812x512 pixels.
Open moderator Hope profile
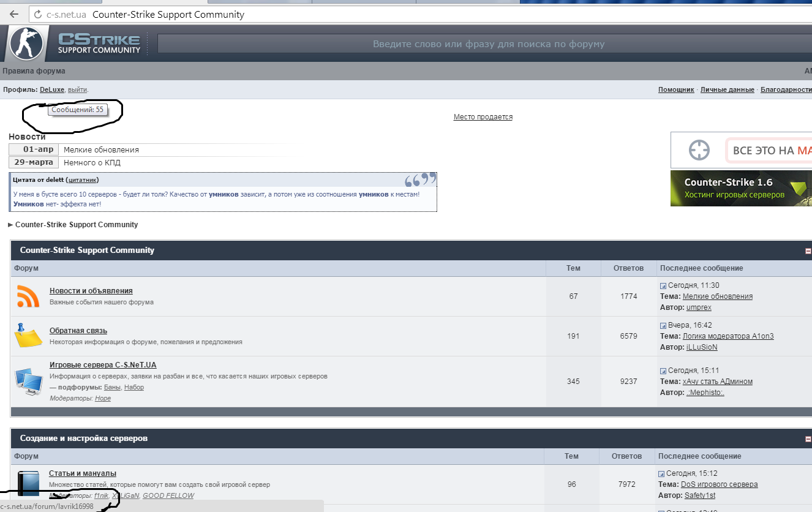pos(103,398)
